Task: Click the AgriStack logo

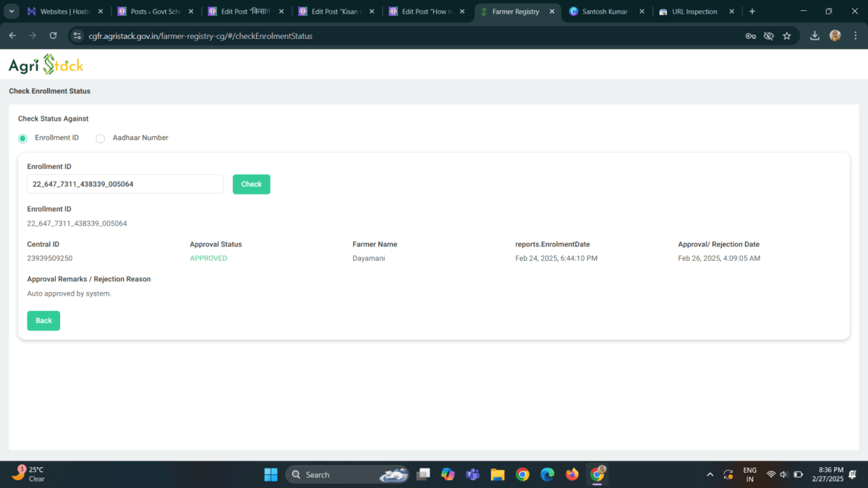Action: click(x=46, y=64)
